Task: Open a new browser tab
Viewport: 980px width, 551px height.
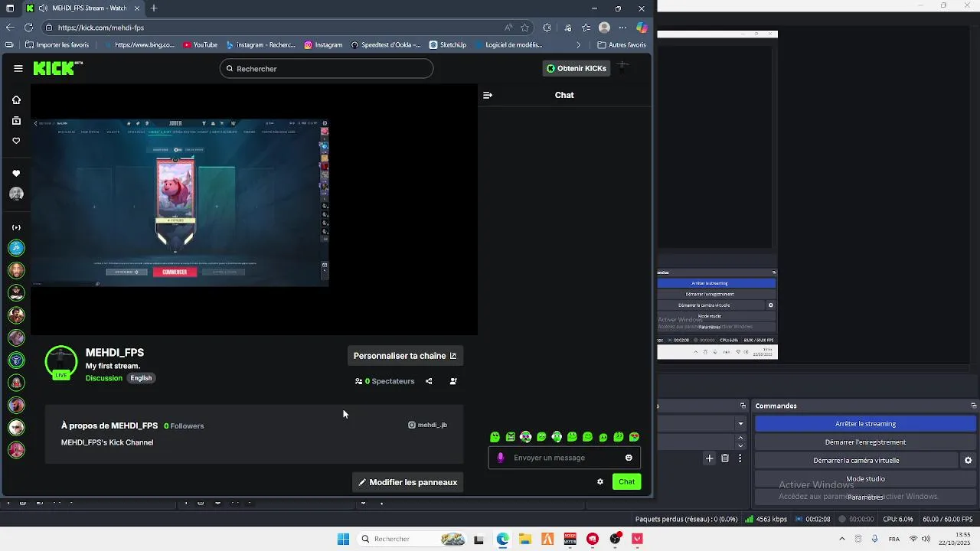Action: click(154, 8)
